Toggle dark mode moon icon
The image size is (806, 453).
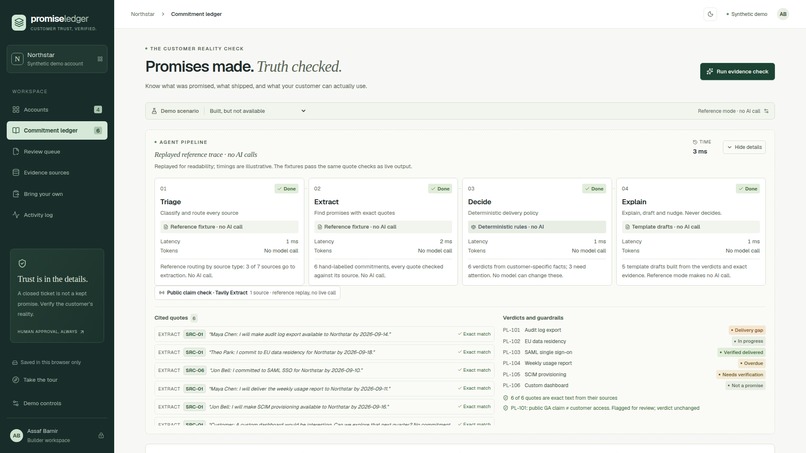710,14
